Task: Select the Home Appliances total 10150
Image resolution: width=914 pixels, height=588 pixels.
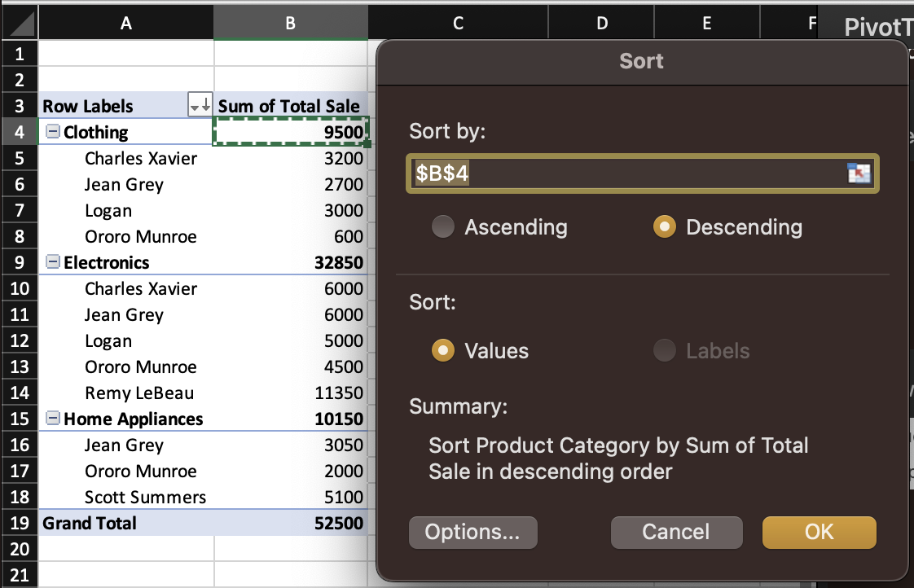Action: [290, 419]
